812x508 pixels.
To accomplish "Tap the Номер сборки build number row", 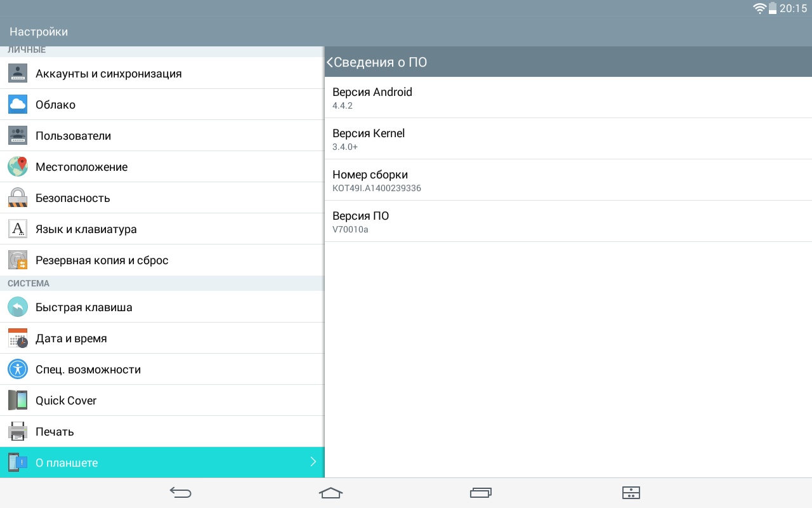I will point(568,180).
